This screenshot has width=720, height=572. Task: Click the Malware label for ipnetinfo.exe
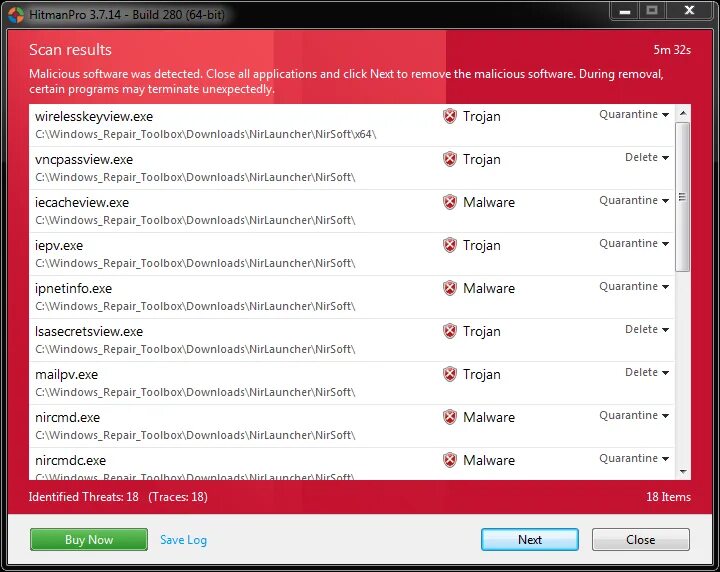pyautogui.click(x=489, y=289)
